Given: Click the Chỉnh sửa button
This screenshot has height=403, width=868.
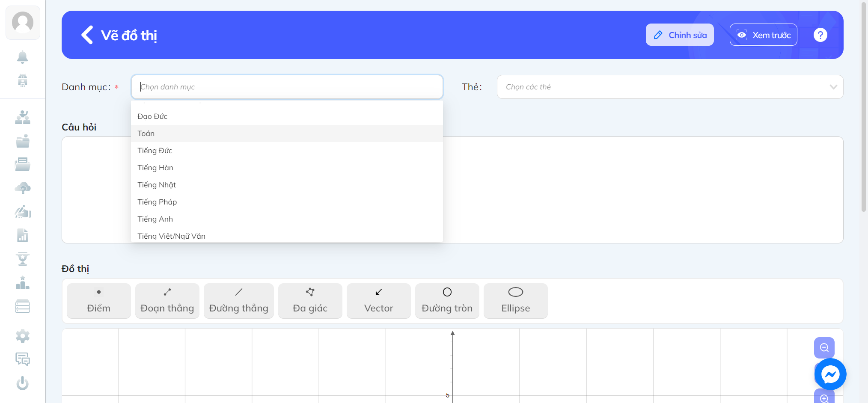Looking at the screenshot, I should point(680,35).
